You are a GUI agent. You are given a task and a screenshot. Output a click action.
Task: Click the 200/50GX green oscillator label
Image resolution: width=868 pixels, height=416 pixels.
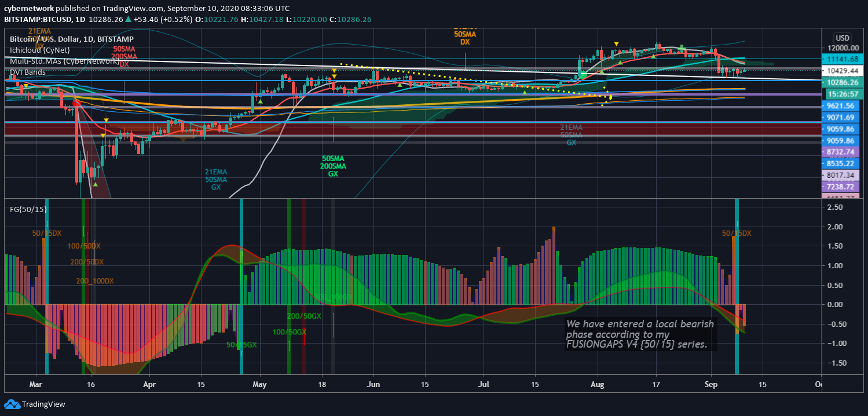pos(303,316)
